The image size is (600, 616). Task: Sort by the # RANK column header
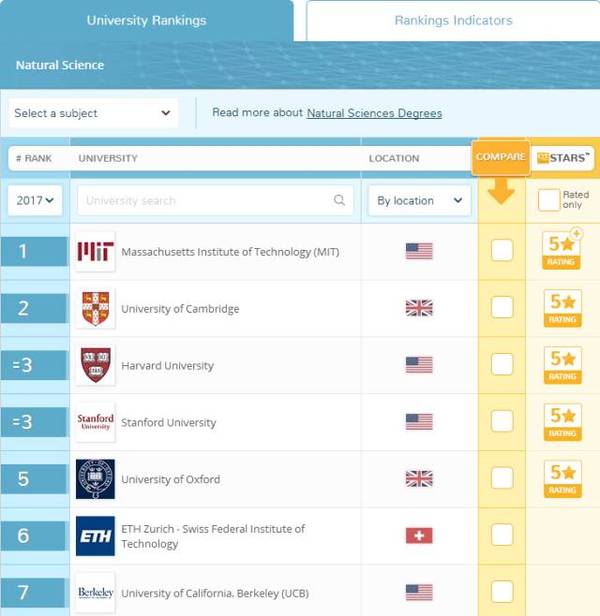(x=34, y=158)
